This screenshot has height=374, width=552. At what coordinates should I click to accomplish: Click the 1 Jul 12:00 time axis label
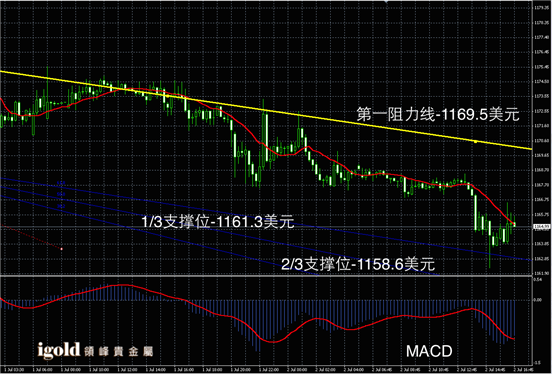(x=127, y=370)
